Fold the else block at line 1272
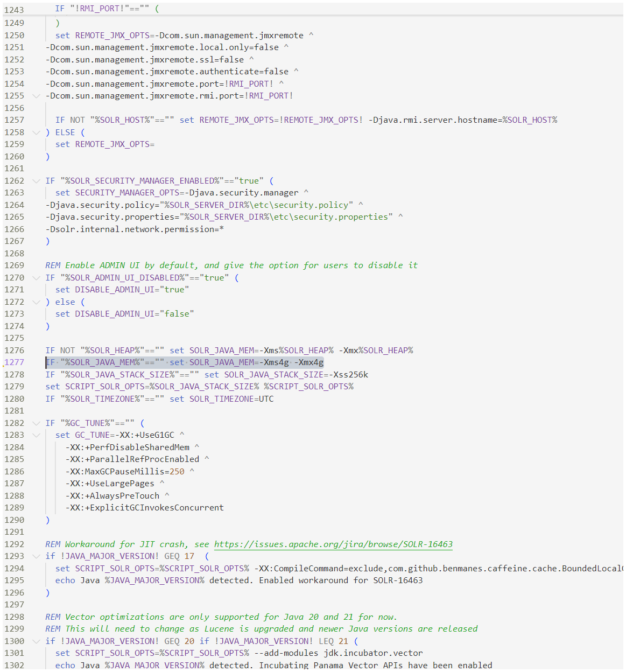Viewport: 626px width, 672px height. click(x=36, y=302)
